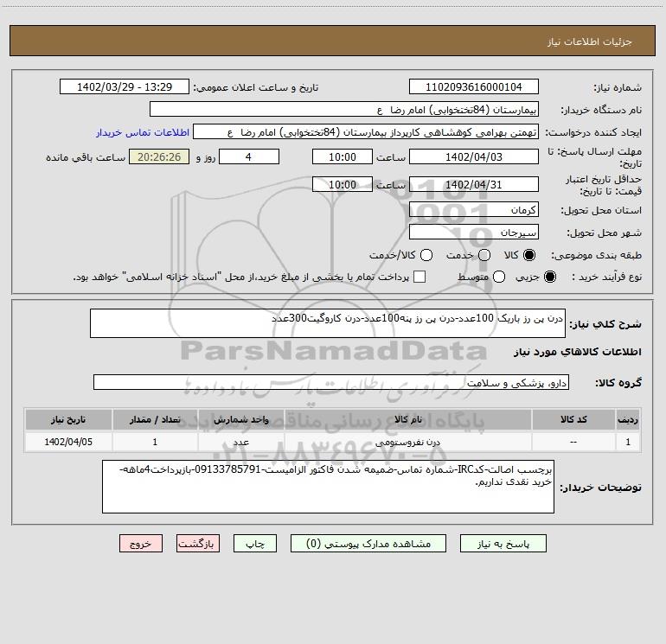Click the row number cell 1
This screenshot has height=644, width=666.
pos(628,442)
